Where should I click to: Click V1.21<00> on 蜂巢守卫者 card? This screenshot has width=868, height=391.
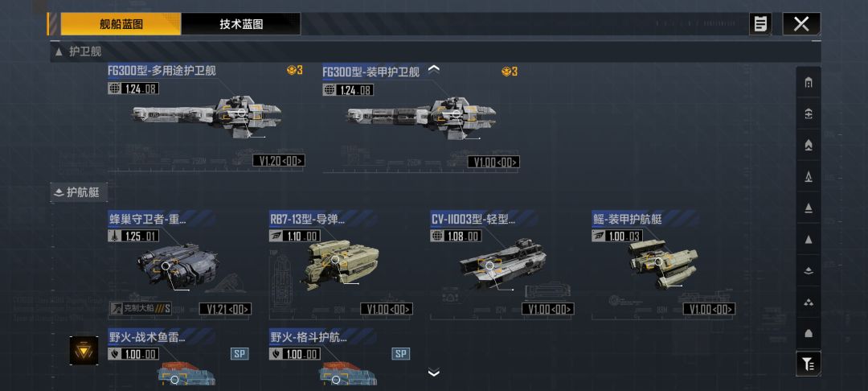click(225, 309)
